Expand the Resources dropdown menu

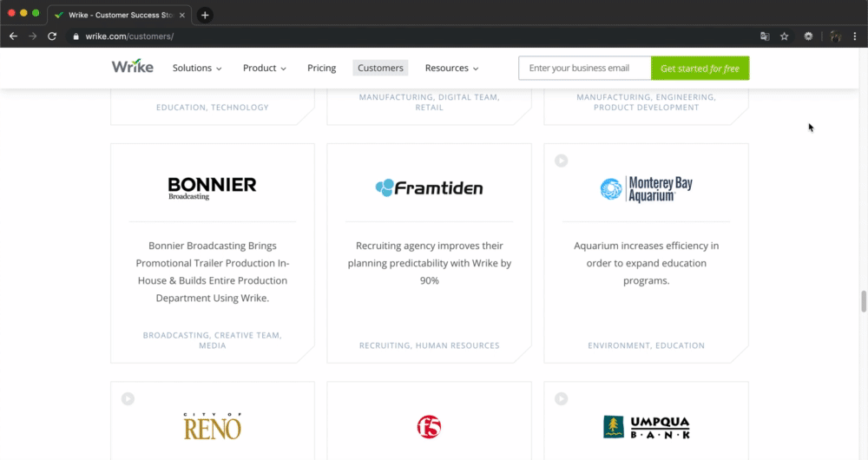(x=451, y=68)
